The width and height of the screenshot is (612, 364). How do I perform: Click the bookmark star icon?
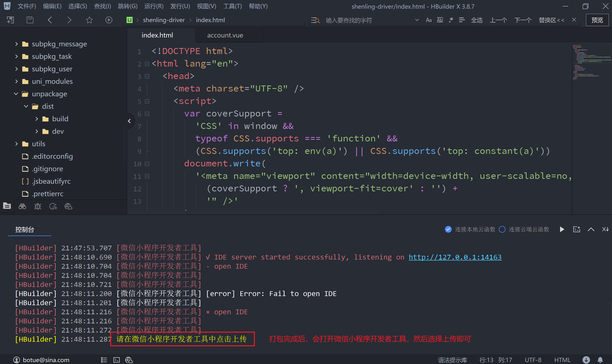point(89,20)
